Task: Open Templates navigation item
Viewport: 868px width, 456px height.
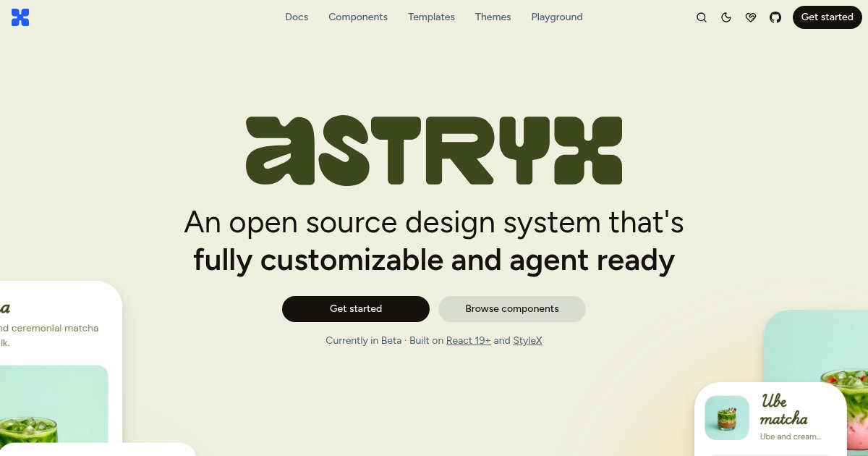Action: (431, 17)
